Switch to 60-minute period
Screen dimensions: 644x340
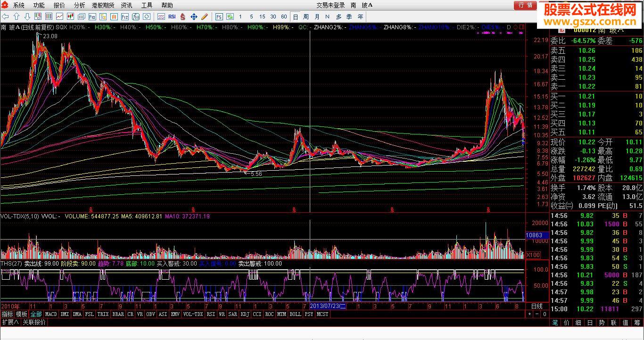[x=284, y=17]
